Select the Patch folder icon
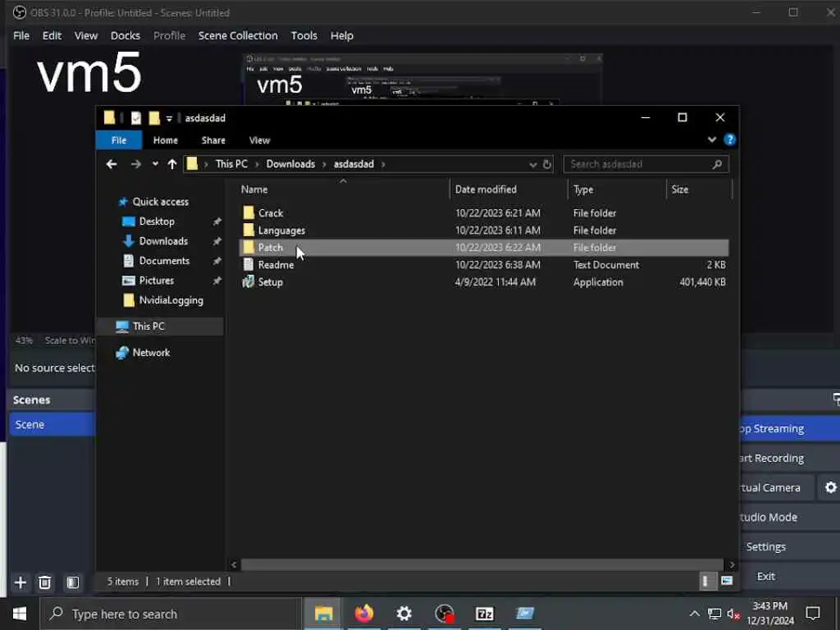The height and width of the screenshot is (630, 840). tap(248, 248)
